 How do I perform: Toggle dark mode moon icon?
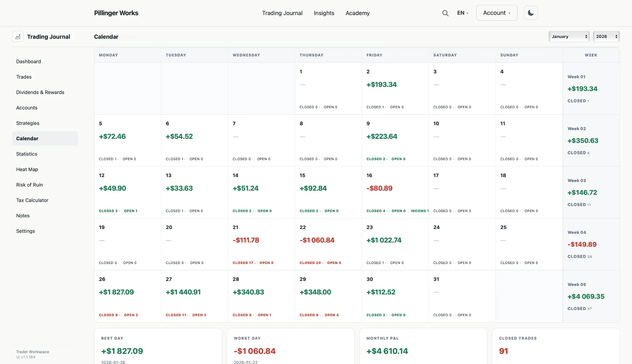point(531,13)
